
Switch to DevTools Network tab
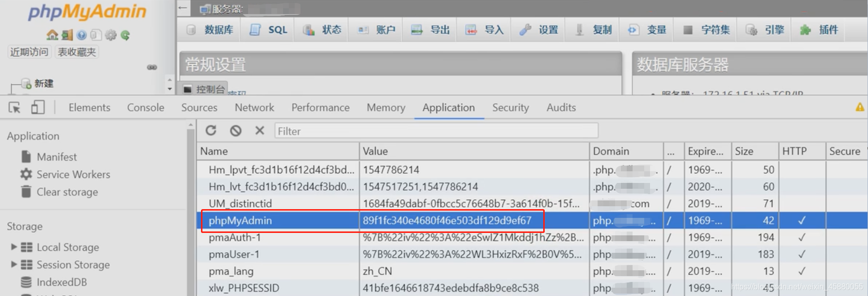pos(254,107)
